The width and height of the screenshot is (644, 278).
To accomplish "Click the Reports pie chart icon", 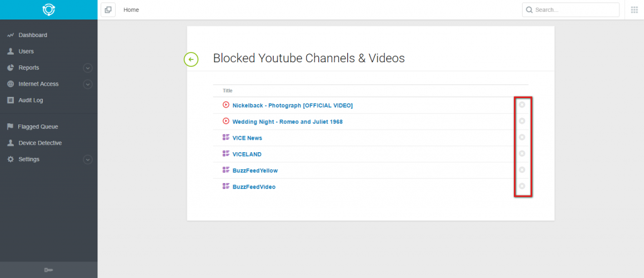I will (11, 68).
